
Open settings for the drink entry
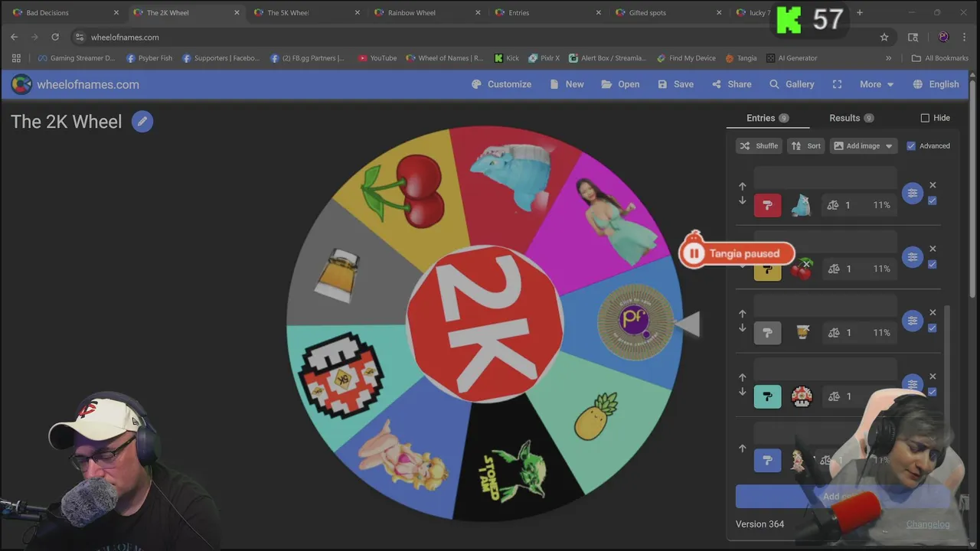pyautogui.click(x=913, y=321)
